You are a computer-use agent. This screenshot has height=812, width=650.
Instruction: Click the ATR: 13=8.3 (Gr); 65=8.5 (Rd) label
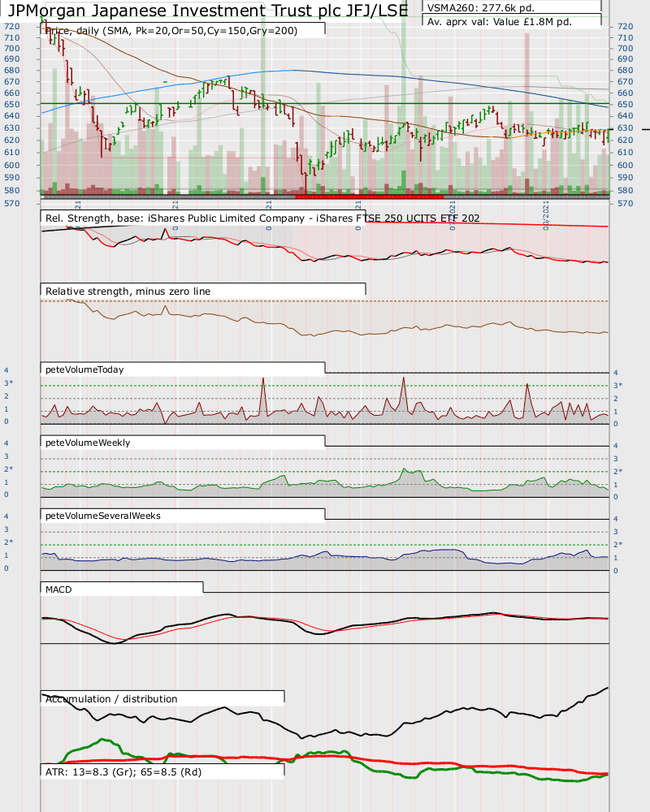[x=123, y=771]
